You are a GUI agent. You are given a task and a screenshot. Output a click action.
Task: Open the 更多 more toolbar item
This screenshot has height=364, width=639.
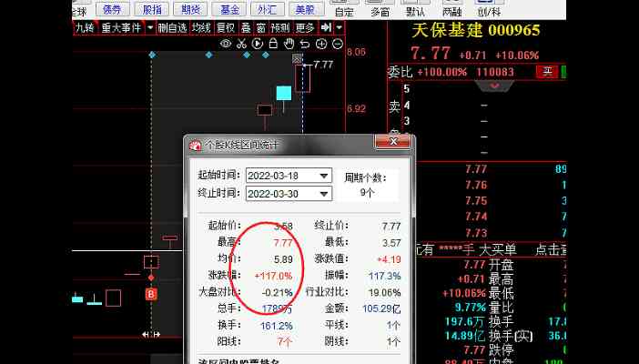305,27
